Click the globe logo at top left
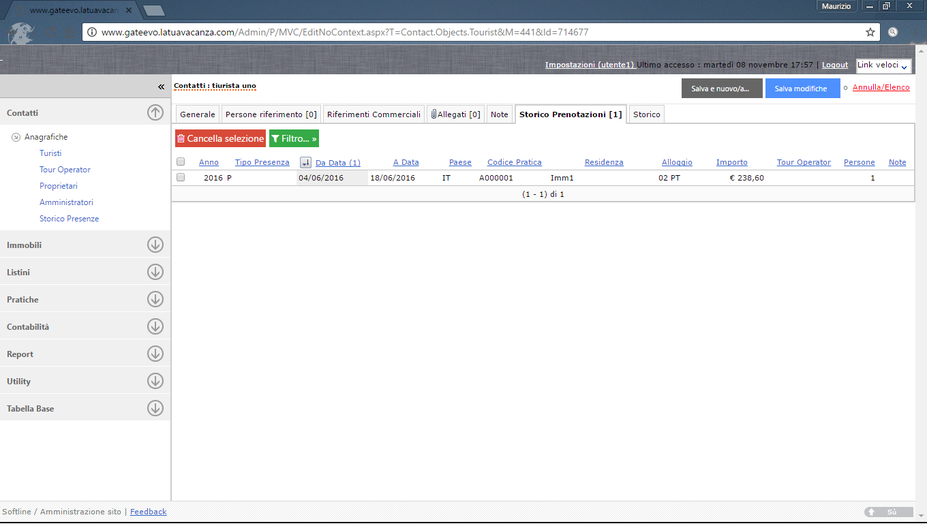The width and height of the screenshot is (927, 526). coord(22,33)
